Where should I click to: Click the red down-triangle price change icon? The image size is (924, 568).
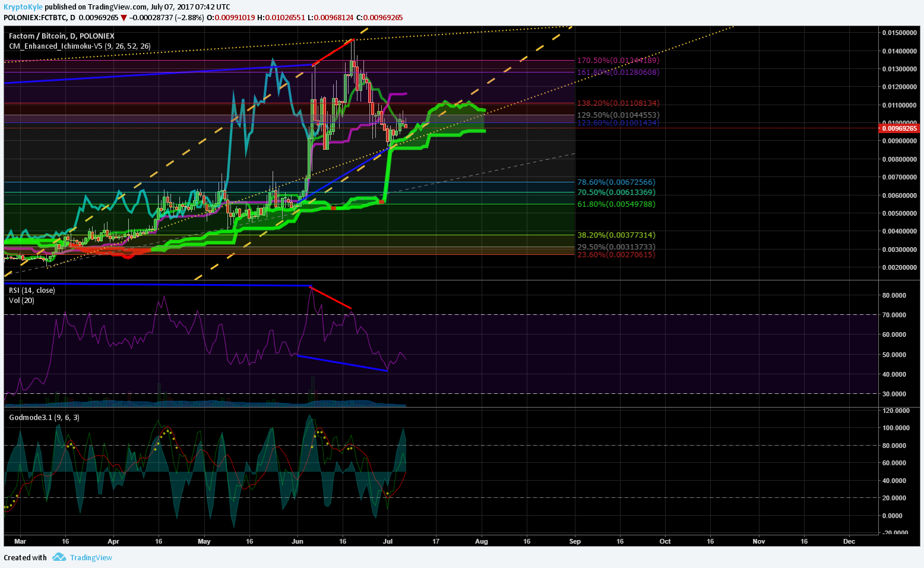click(x=124, y=18)
